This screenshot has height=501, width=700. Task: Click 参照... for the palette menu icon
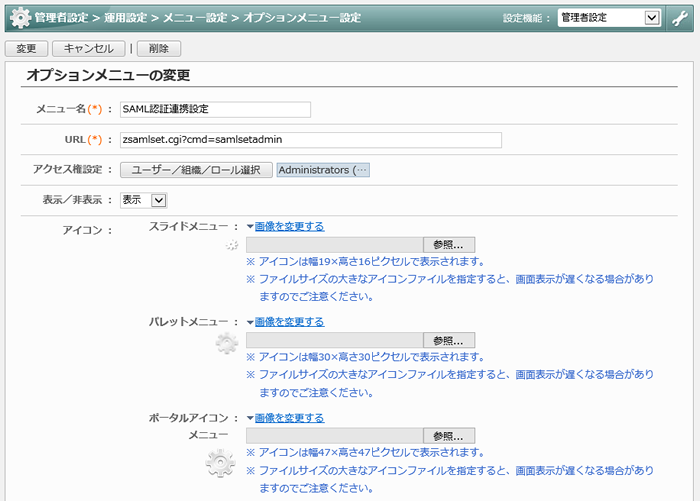(449, 340)
